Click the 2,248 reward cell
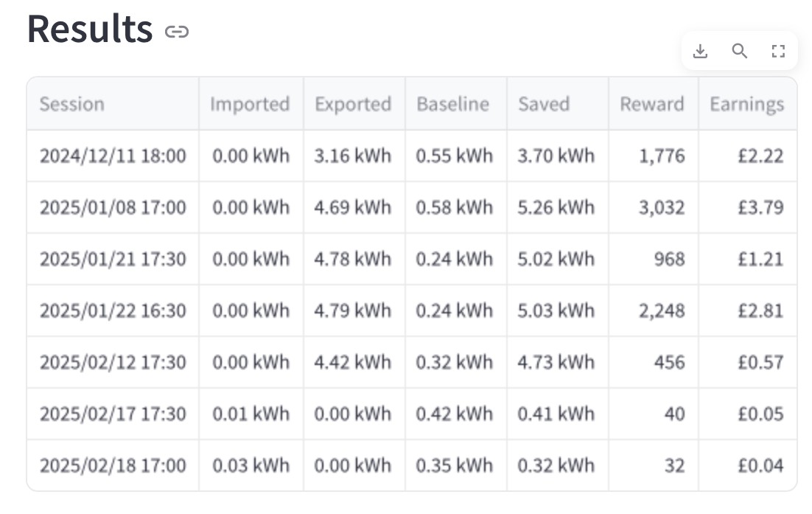The height and width of the screenshot is (514, 812). click(x=654, y=310)
